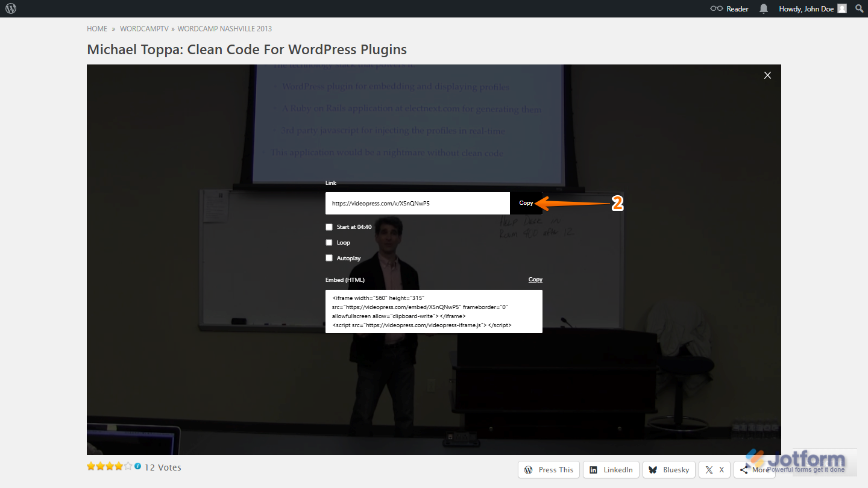Open the Reader glasses icon

click(x=716, y=8)
